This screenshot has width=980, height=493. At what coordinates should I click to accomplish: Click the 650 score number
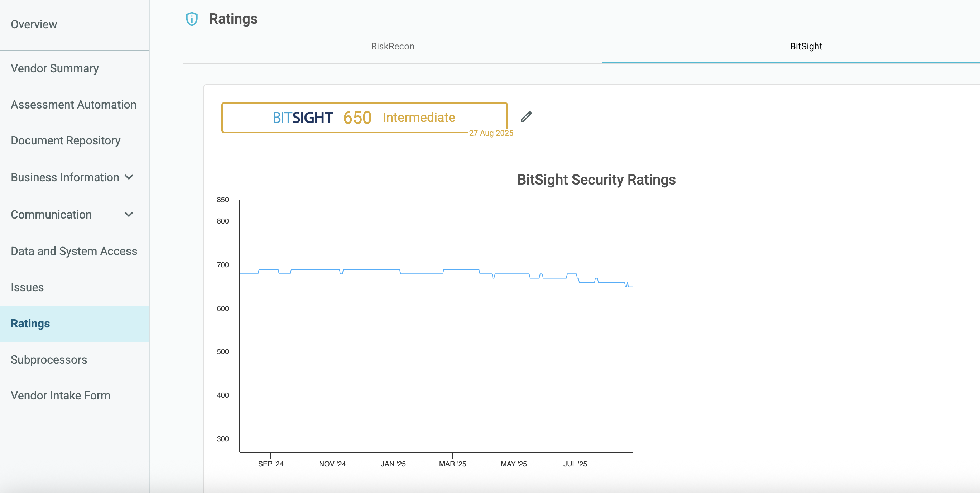click(x=357, y=118)
